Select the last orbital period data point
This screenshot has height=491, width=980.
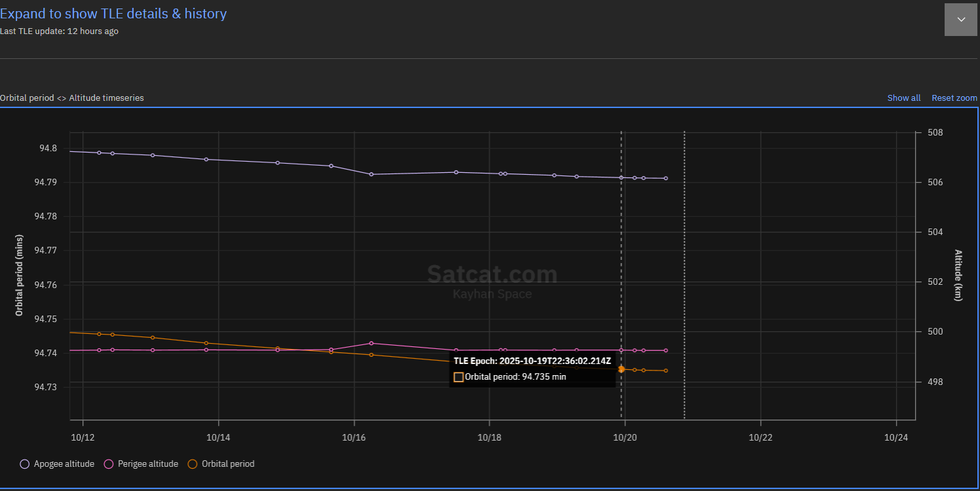click(666, 371)
